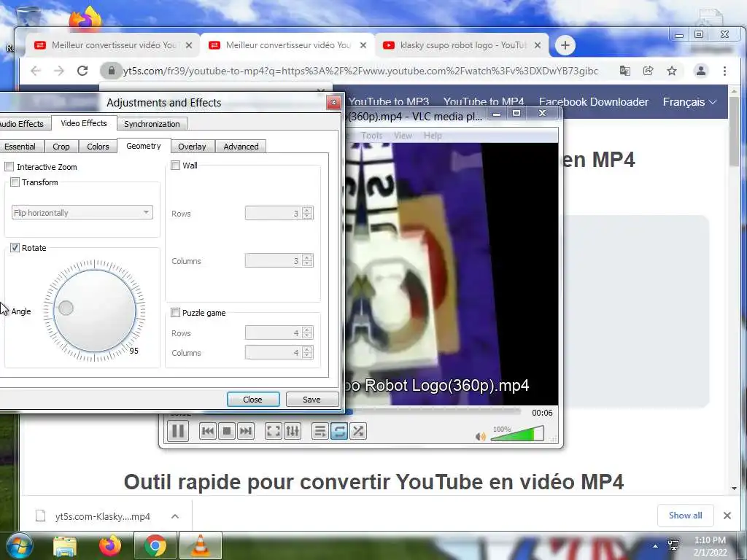Expand download item options chevron
The image size is (747, 560).
click(175, 516)
